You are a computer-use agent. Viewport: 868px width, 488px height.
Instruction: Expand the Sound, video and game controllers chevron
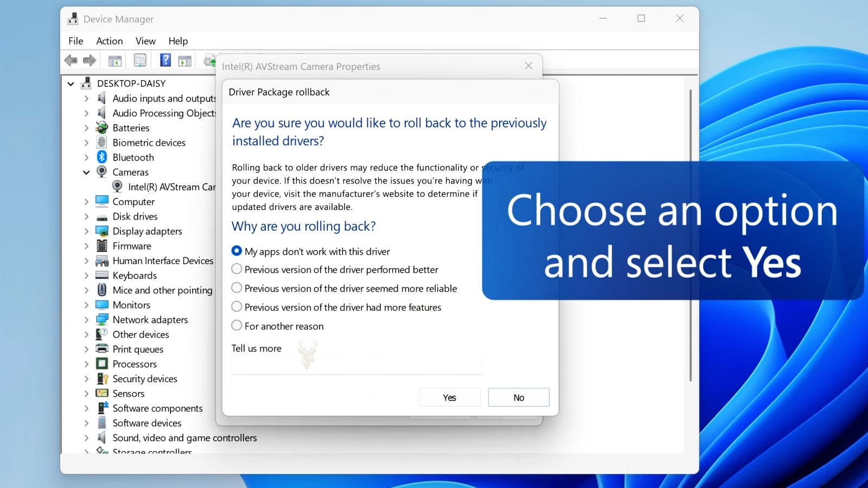pyautogui.click(x=86, y=438)
